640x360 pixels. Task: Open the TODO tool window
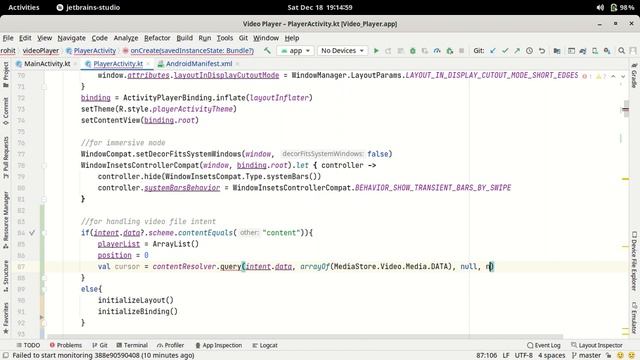pos(28,345)
